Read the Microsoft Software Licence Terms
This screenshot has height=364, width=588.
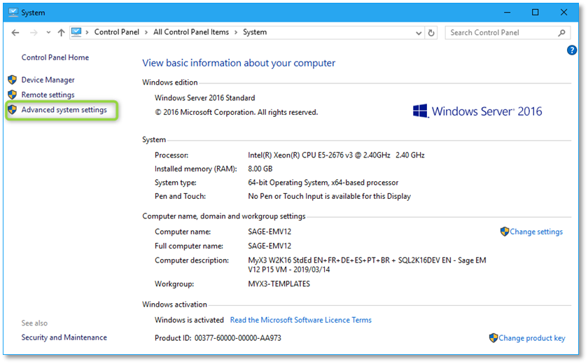point(301,320)
